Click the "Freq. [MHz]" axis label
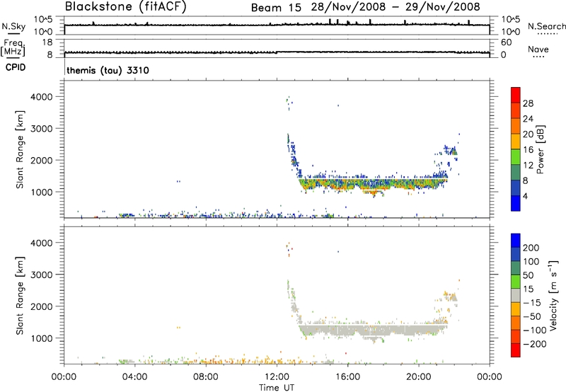The image size is (566, 392). pos(13,47)
